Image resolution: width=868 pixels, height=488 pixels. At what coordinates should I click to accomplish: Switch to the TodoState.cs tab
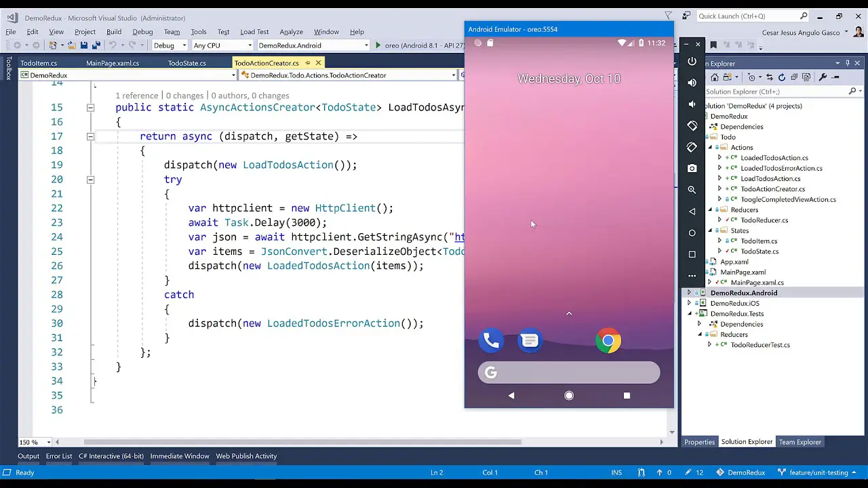pos(186,62)
